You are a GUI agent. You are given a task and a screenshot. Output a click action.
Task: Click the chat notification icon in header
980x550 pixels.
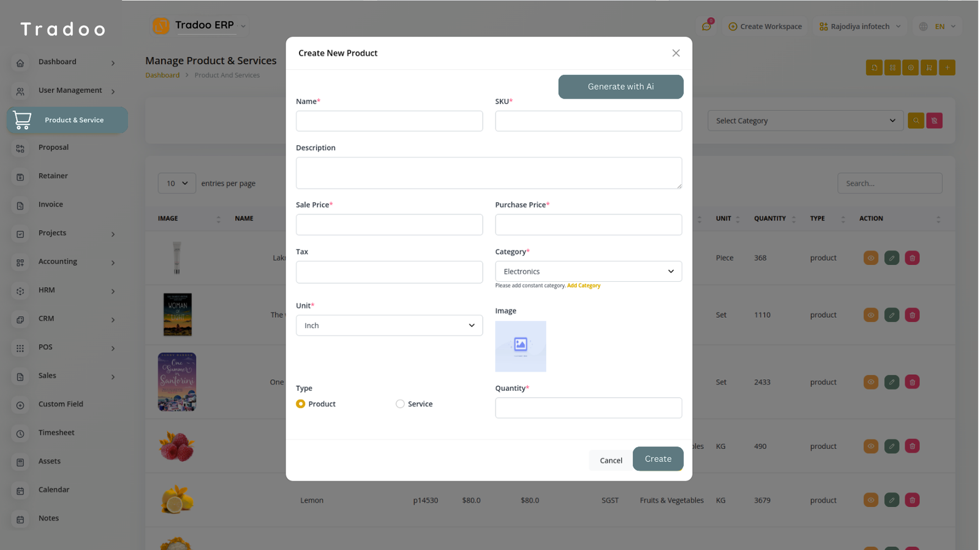click(706, 26)
